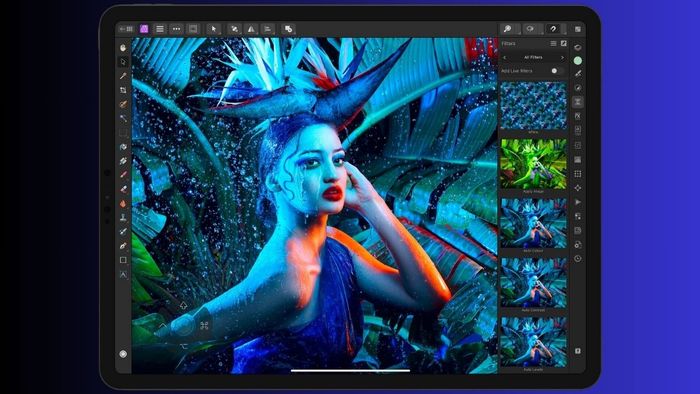Select the Gradient tool
This screenshot has height=394, width=700.
[x=123, y=161]
